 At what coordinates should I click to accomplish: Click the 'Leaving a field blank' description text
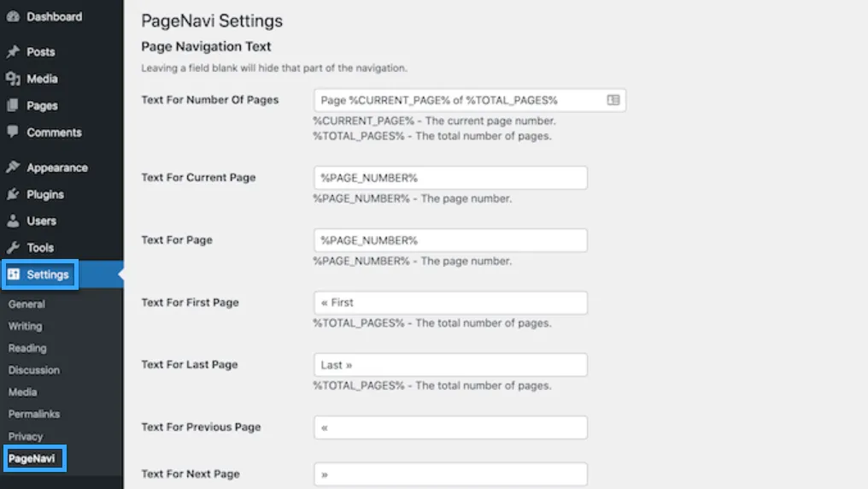click(274, 68)
